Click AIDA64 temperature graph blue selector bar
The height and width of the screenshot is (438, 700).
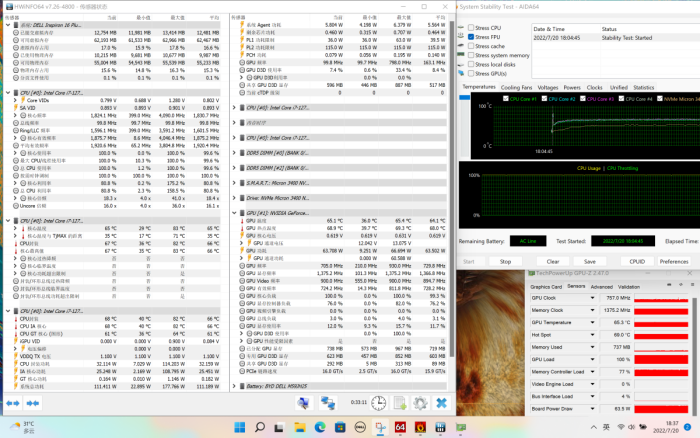coord(464,97)
